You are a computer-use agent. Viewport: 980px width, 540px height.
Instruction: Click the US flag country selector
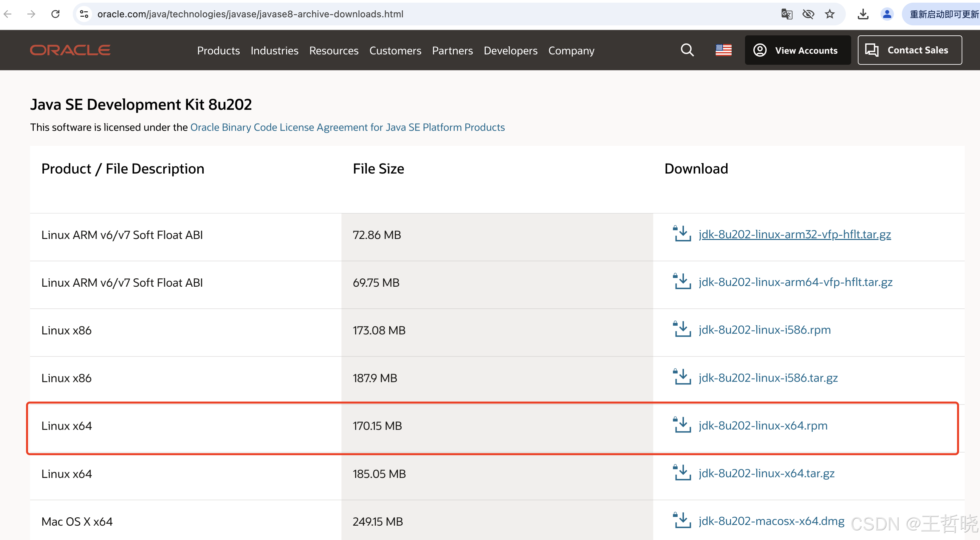pos(723,50)
